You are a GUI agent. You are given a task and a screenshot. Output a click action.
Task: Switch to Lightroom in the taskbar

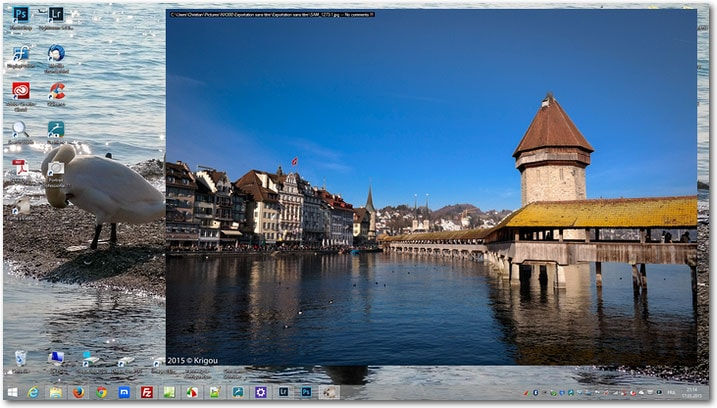[284, 392]
